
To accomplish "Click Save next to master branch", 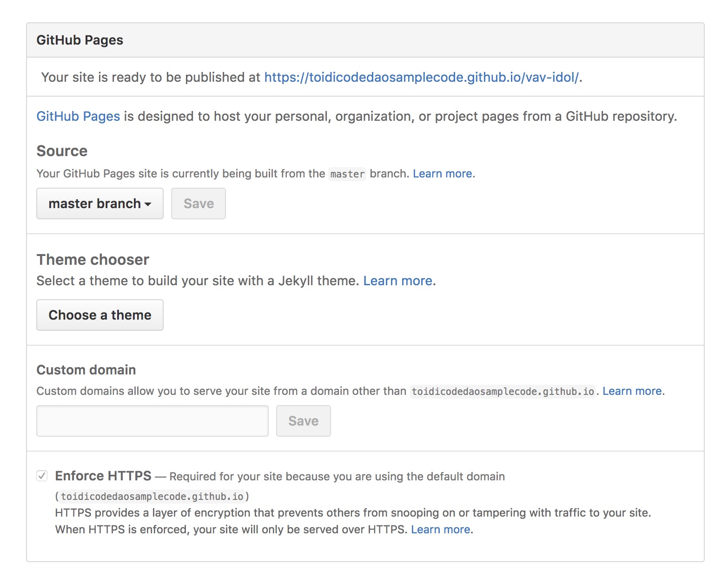I will 199,203.
